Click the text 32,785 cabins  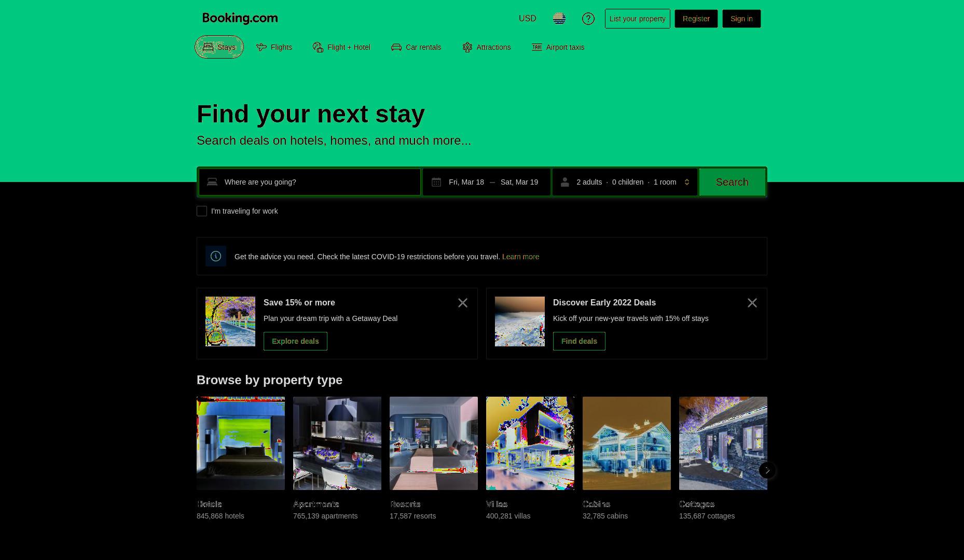point(605,516)
